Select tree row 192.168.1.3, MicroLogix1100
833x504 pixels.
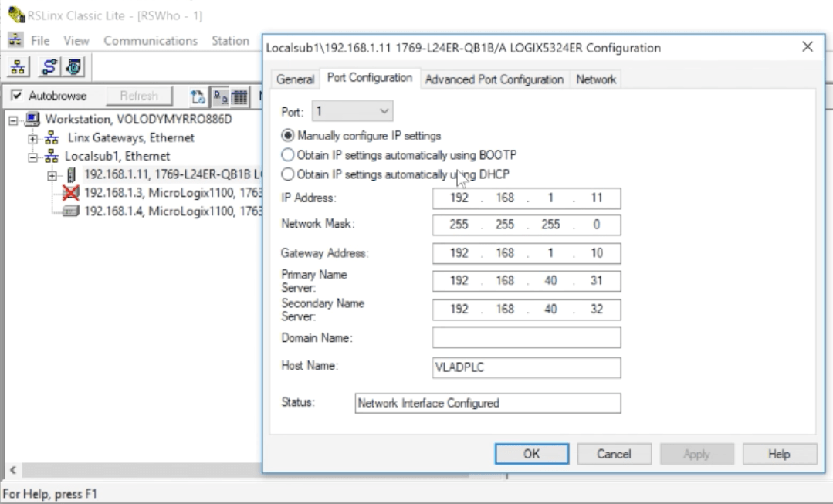173,193
